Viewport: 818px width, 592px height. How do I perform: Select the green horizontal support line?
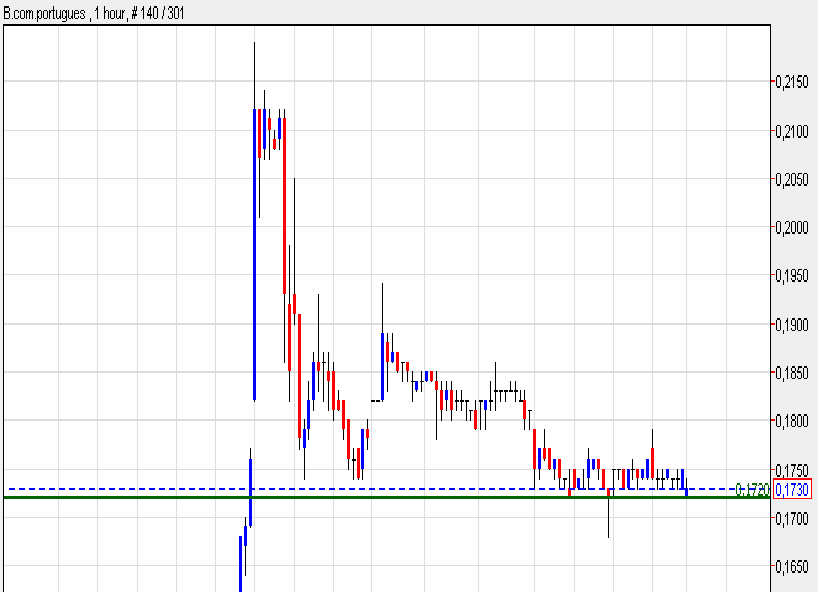click(x=387, y=498)
